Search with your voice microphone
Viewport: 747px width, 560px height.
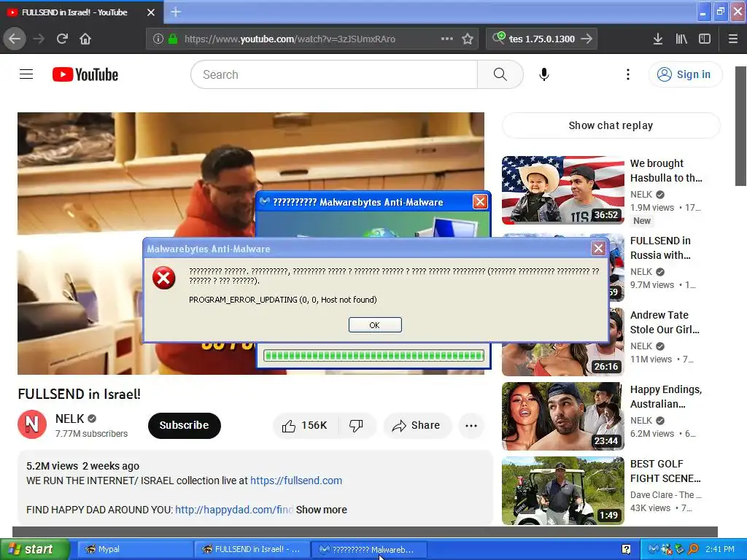tap(544, 74)
